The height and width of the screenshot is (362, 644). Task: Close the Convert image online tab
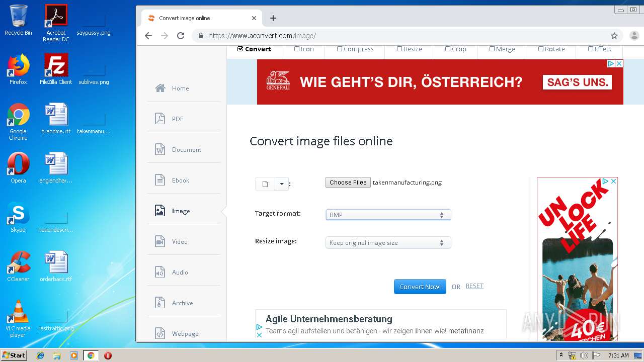coord(254,18)
